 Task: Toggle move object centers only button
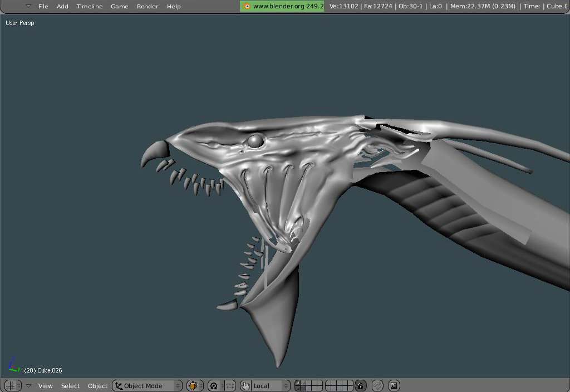coord(230,385)
